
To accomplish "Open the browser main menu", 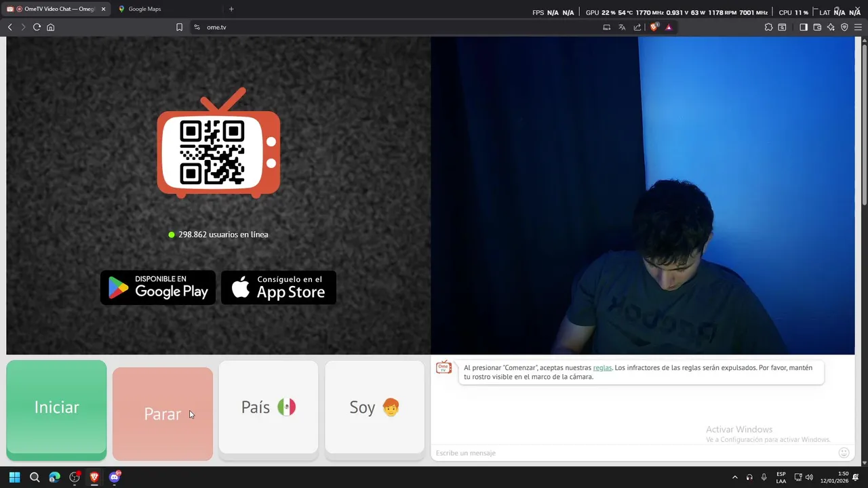I will coord(859,27).
